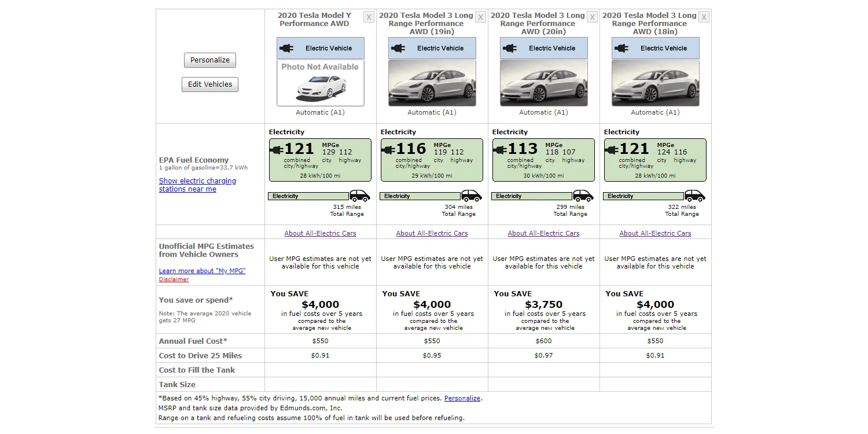Remove the 2020 Tesla Model Y column

369,17
